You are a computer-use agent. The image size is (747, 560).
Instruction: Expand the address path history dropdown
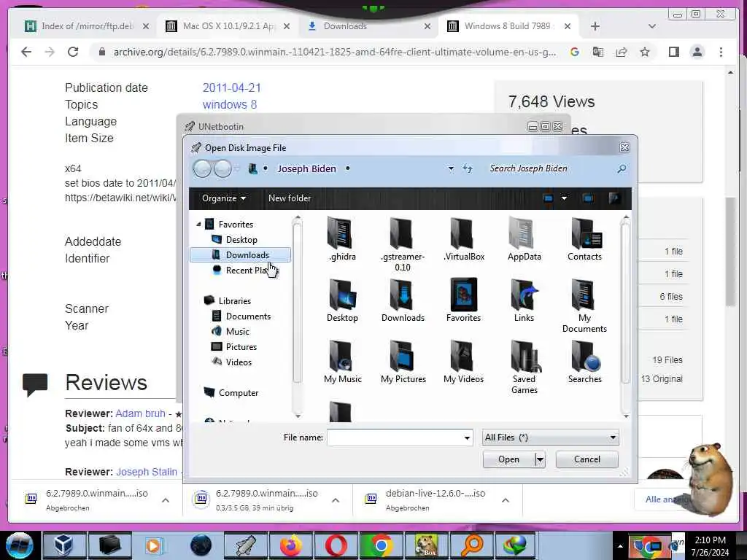tap(451, 168)
